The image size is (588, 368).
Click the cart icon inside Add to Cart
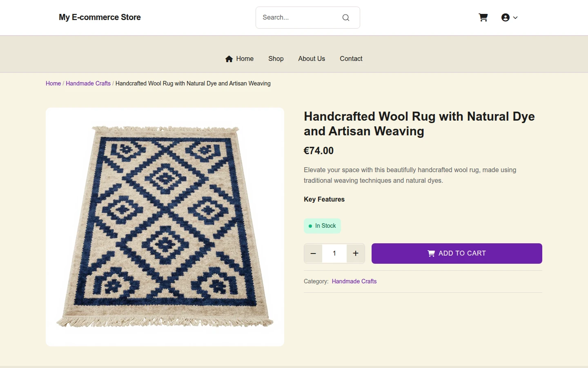(x=431, y=254)
